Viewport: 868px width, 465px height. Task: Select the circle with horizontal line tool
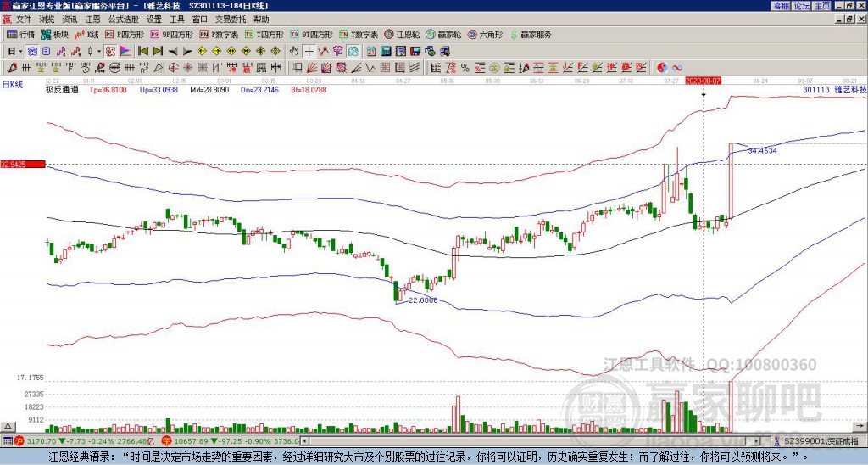tap(114, 68)
